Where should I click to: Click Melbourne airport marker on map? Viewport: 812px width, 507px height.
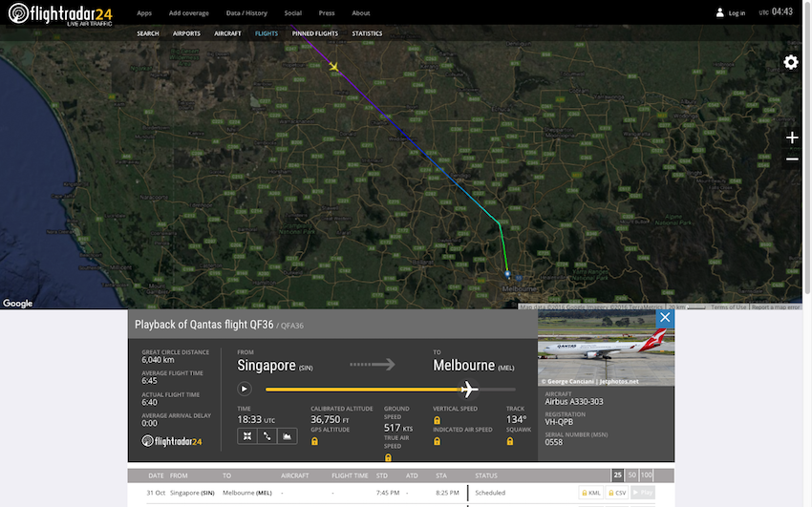click(x=507, y=274)
